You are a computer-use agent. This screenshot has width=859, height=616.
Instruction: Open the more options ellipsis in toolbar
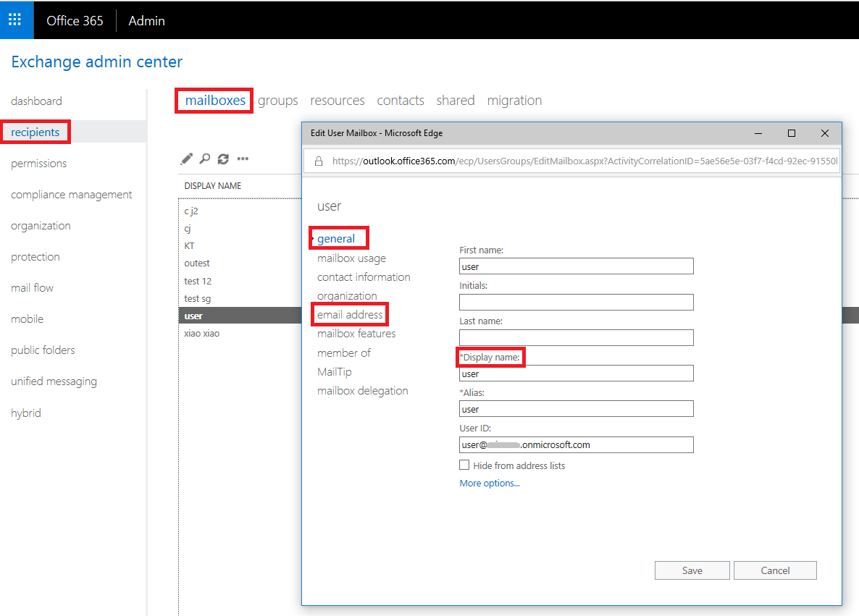[x=243, y=159]
